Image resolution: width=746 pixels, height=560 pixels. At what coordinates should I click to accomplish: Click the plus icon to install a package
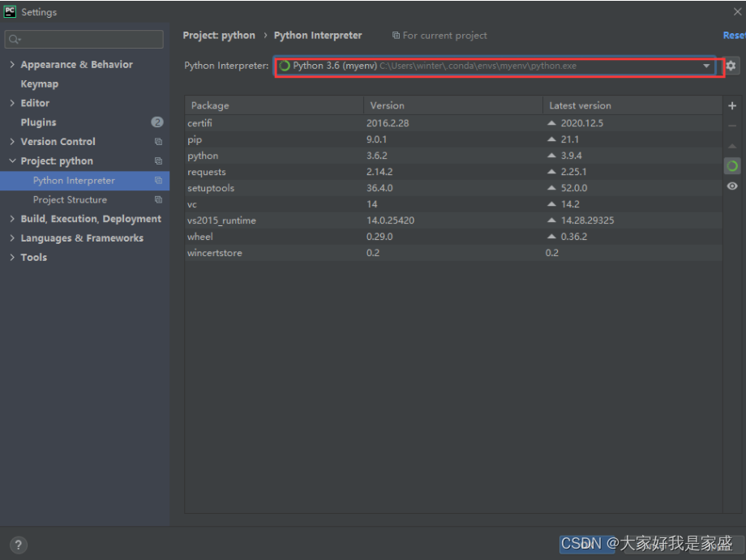pos(732,105)
